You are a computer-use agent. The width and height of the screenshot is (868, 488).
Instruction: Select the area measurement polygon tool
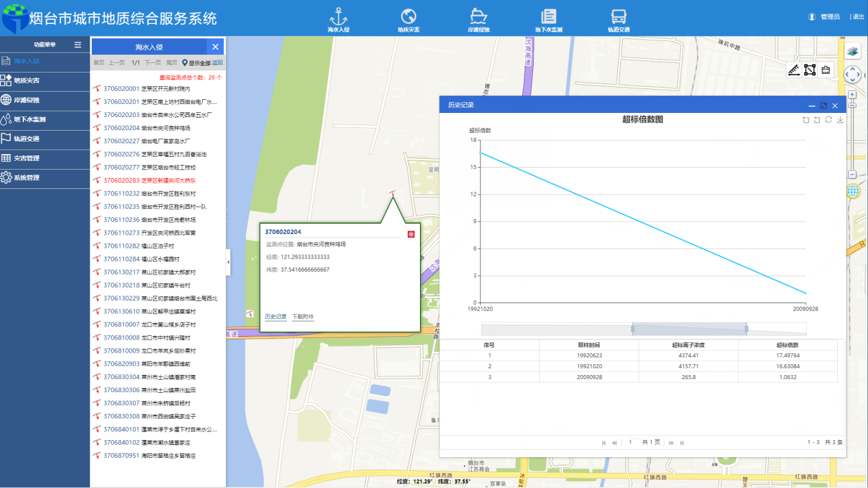coord(810,70)
